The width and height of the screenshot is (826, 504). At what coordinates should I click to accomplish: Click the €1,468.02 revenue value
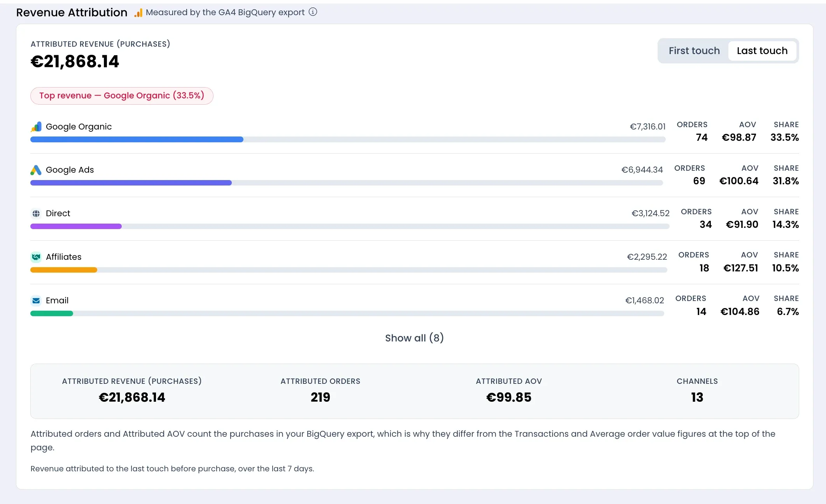pos(645,301)
